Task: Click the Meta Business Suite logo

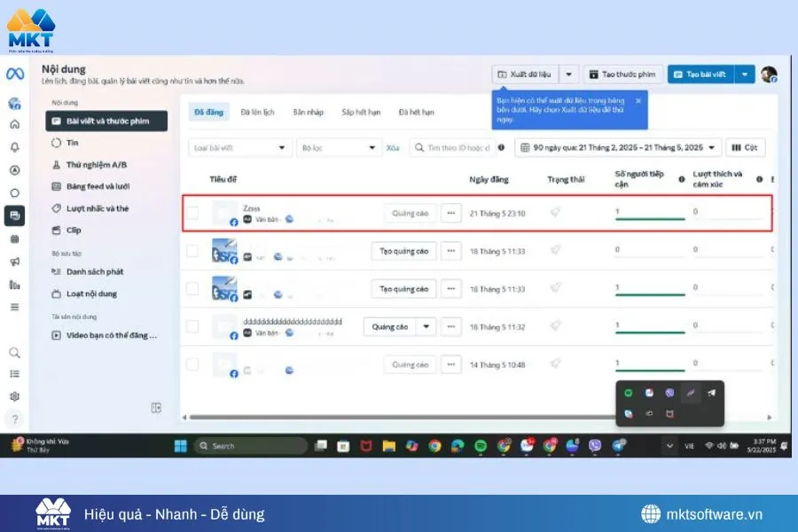Action: [14, 75]
